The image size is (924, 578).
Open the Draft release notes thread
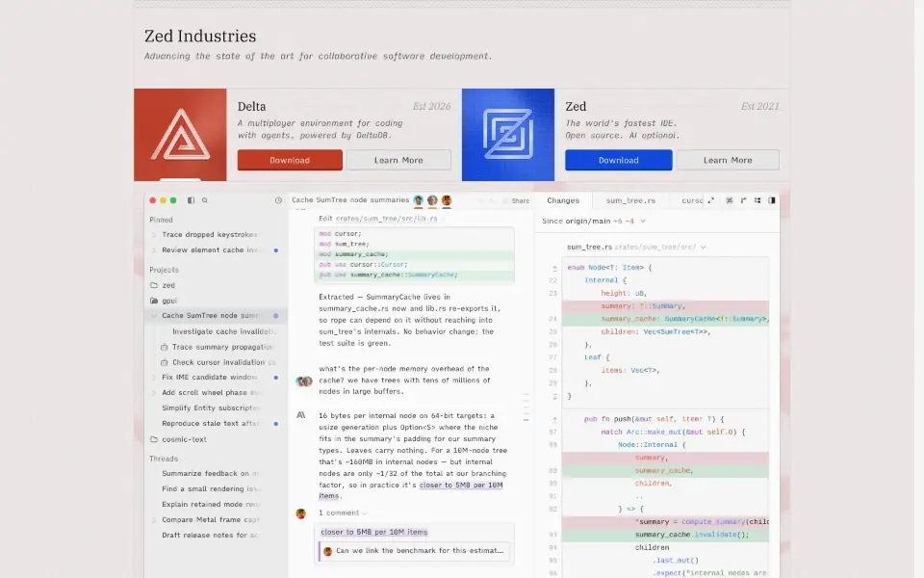coord(211,536)
